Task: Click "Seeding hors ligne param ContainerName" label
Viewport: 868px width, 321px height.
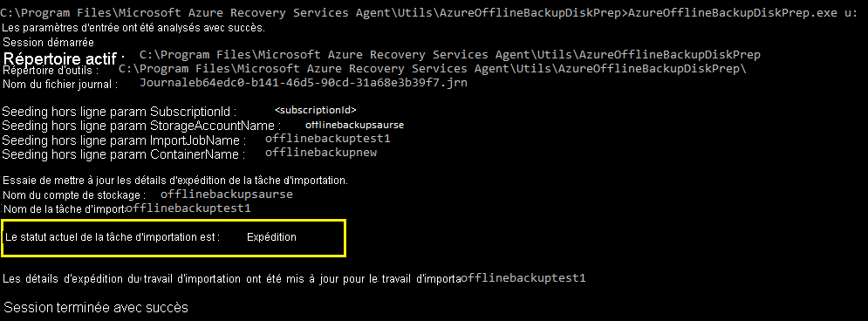Action: (x=124, y=154)
